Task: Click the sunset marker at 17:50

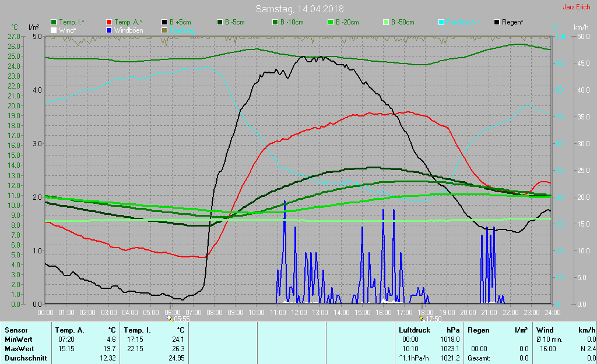Action: tap(422, 318)
